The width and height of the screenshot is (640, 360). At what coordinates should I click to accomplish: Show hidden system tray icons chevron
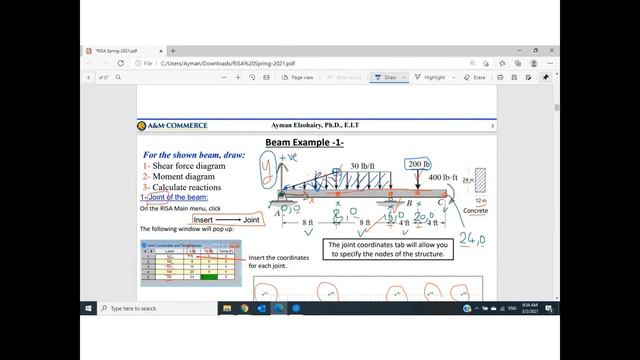(476, 308)
